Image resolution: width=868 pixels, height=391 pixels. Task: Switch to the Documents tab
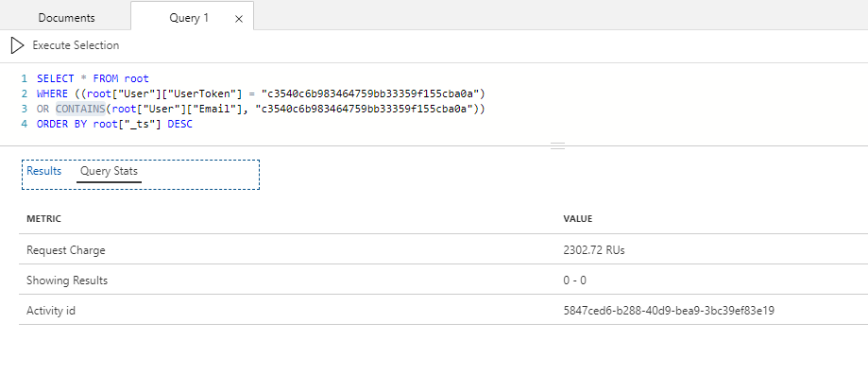[66, 17]
